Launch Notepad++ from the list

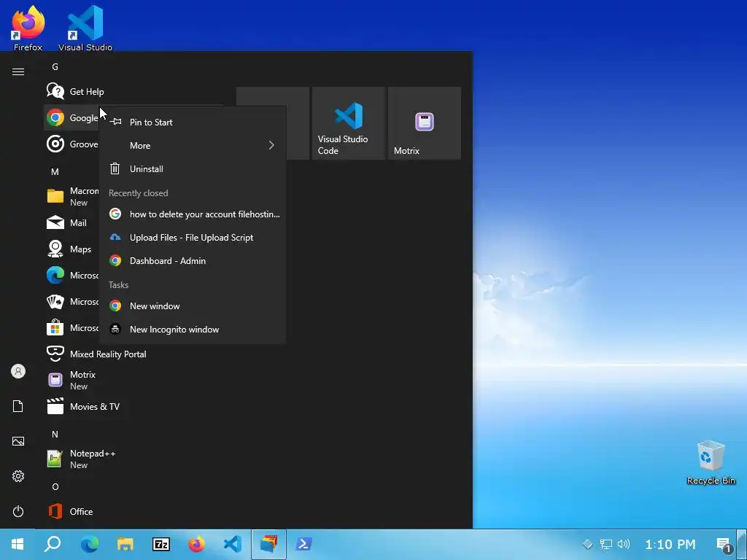tap(133, 459)
